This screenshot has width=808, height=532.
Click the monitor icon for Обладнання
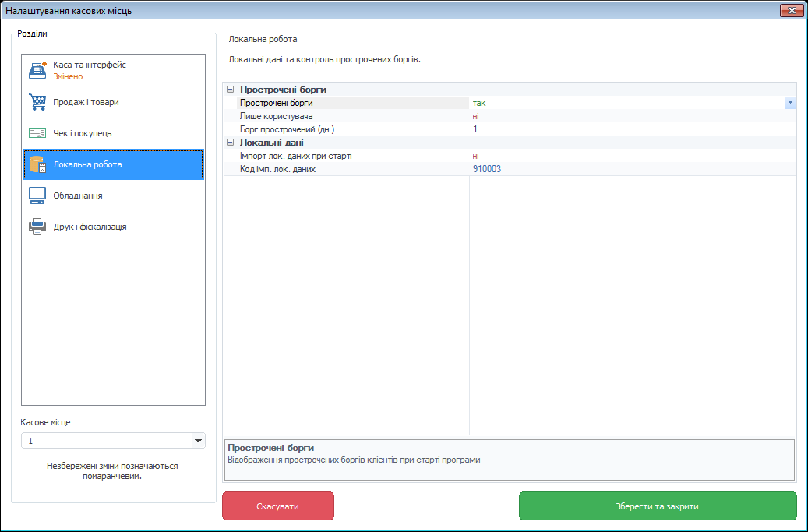pos(37,196)
